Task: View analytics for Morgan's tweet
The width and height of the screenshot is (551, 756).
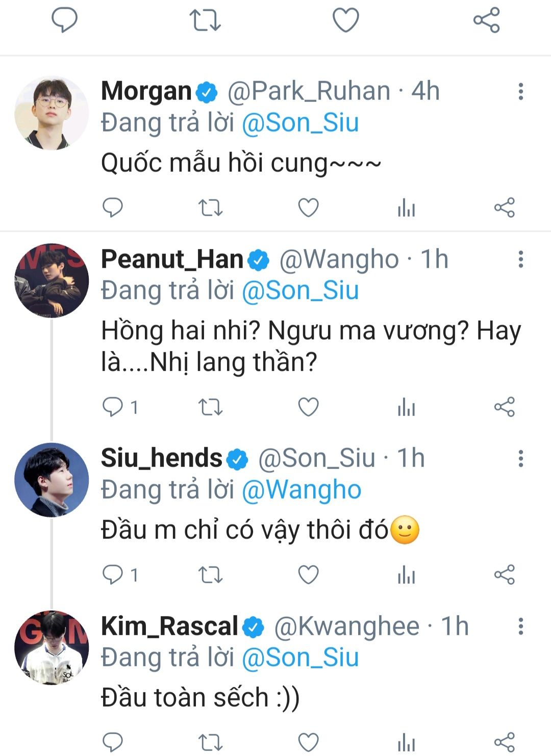Action: (406, 208)
